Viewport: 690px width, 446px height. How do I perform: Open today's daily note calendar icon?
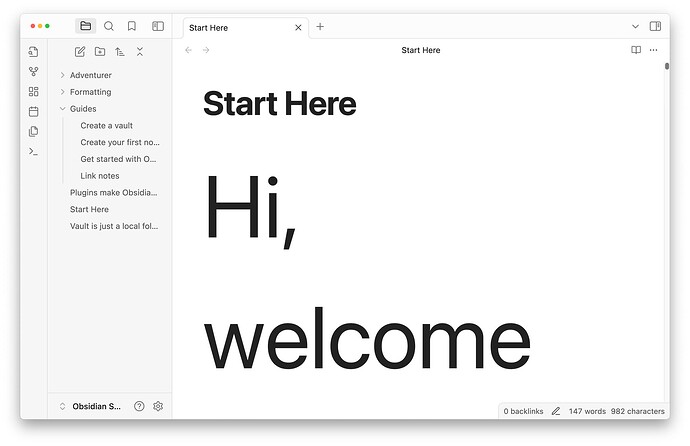(33, 111)
